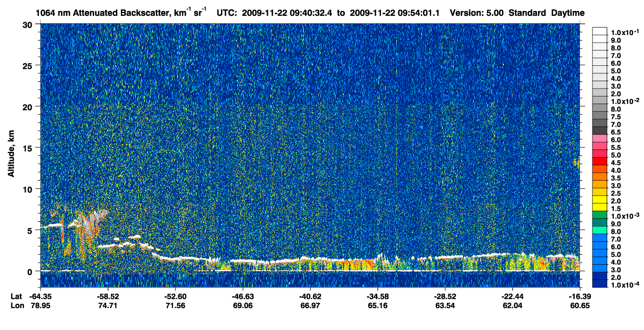
Task: Click latitude value '-34.58'
Action: 377,296
